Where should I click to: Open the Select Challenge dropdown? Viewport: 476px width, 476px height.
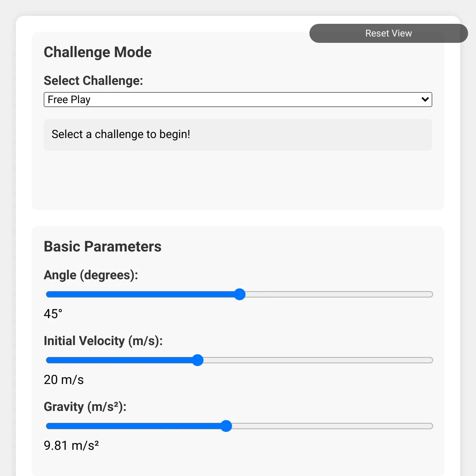click(x=237, y=100)
